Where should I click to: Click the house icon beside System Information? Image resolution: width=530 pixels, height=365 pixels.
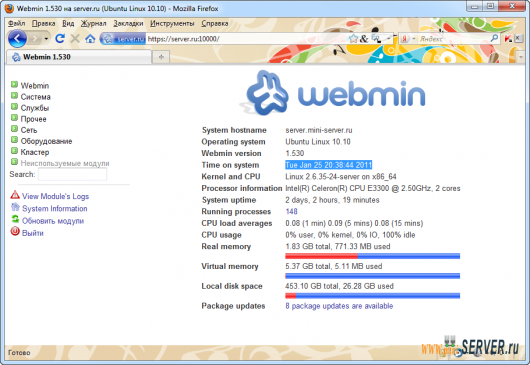click(x=15, y=207)
